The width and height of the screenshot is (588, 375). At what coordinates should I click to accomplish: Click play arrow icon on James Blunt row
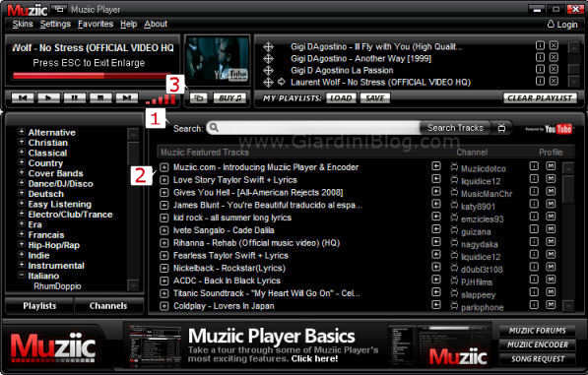tap(436, 204)
